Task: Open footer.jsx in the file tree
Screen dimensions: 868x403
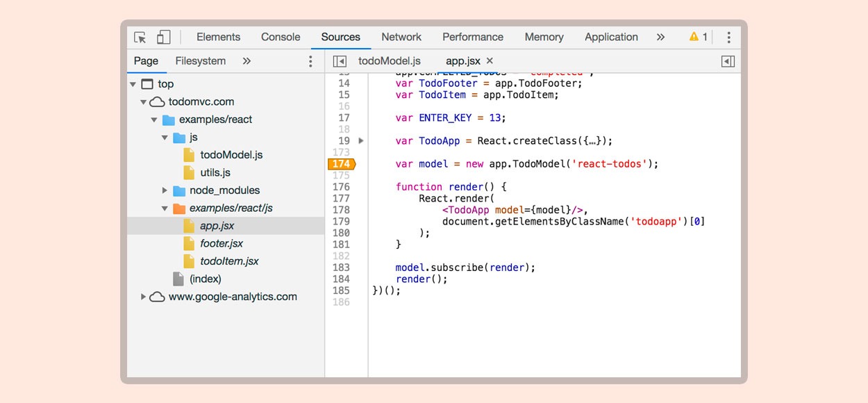Action: coord(222,243)
